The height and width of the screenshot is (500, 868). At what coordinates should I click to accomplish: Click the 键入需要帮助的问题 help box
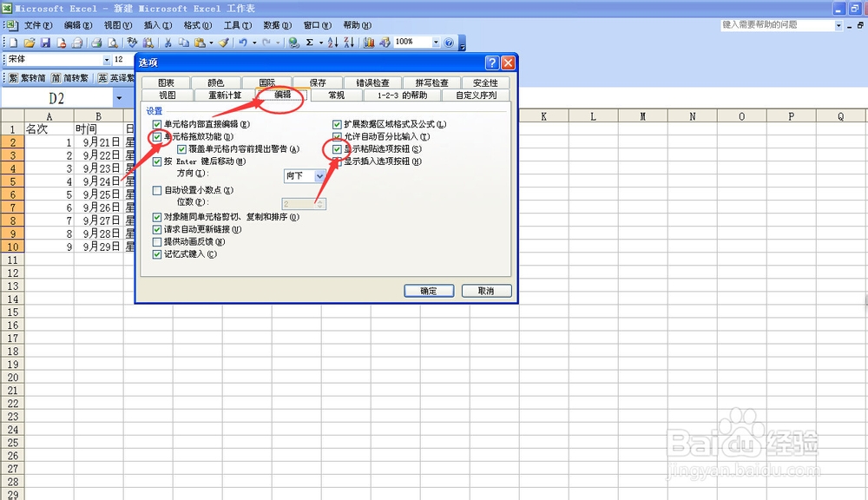pyautogui.click(x=777, y=25)
